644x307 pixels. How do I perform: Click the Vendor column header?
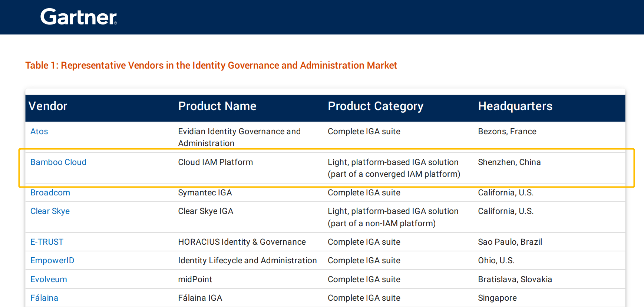[x=48, y=106]
